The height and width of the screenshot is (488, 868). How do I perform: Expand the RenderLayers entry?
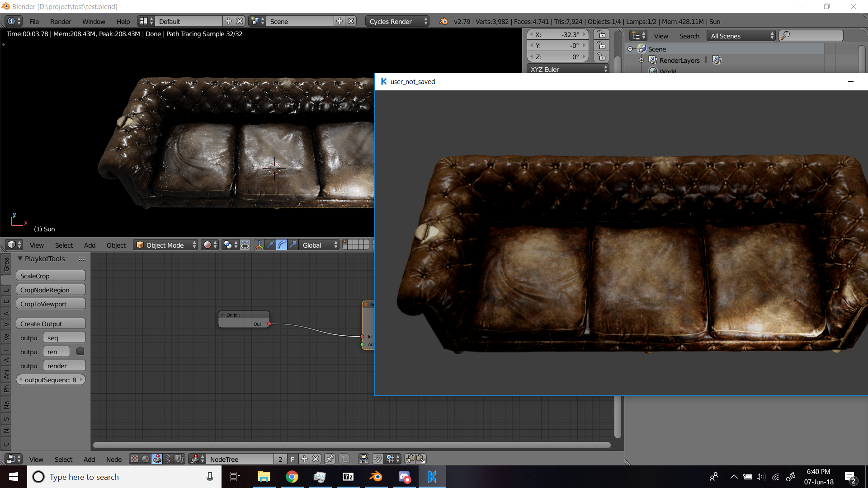coord(641,60)
